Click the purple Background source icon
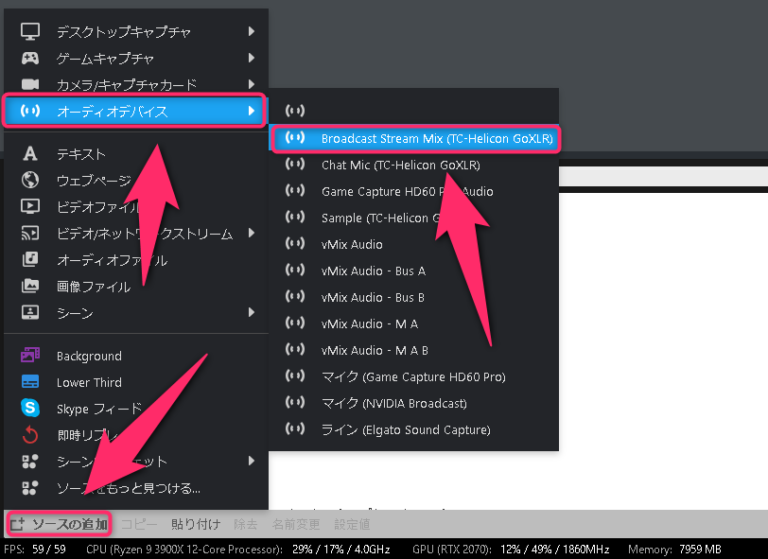This screenshot has height=559, width=768. click(30, 355)
